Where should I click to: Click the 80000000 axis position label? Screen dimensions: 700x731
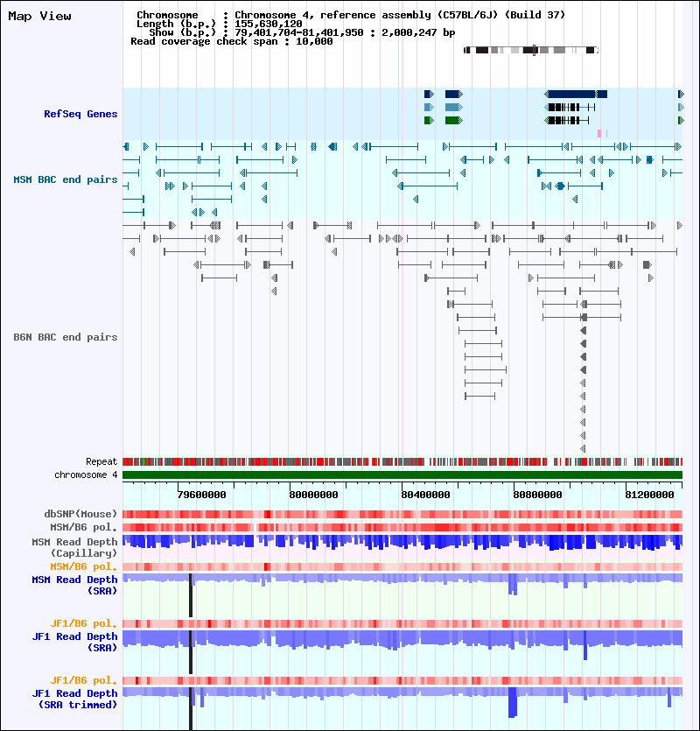[313, 495]
